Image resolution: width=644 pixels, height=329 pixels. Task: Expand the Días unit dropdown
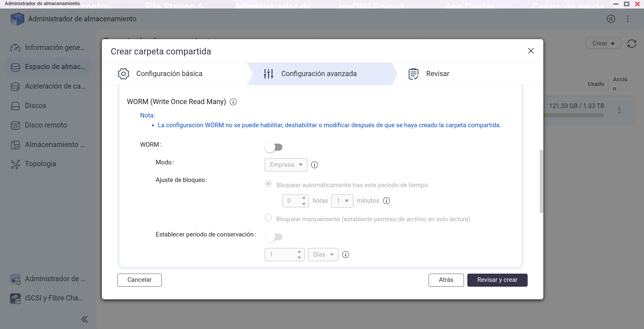pyautogui.click(x=323, y=255)
